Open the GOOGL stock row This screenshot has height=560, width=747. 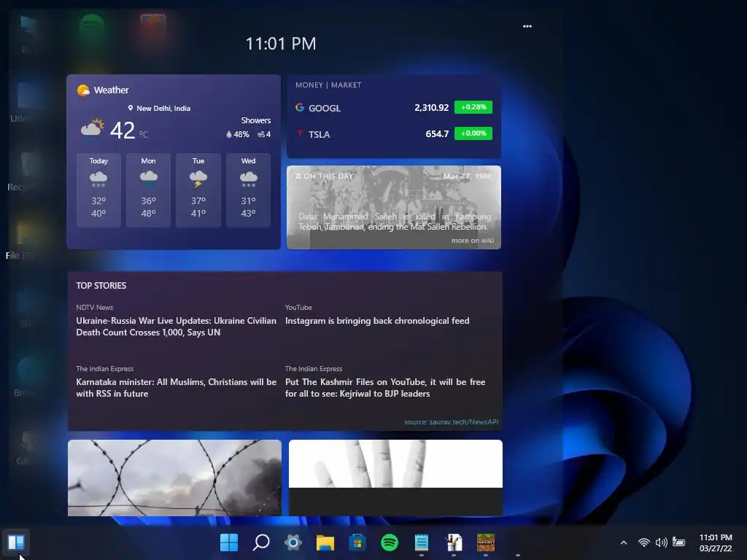(x=393, y=108)
